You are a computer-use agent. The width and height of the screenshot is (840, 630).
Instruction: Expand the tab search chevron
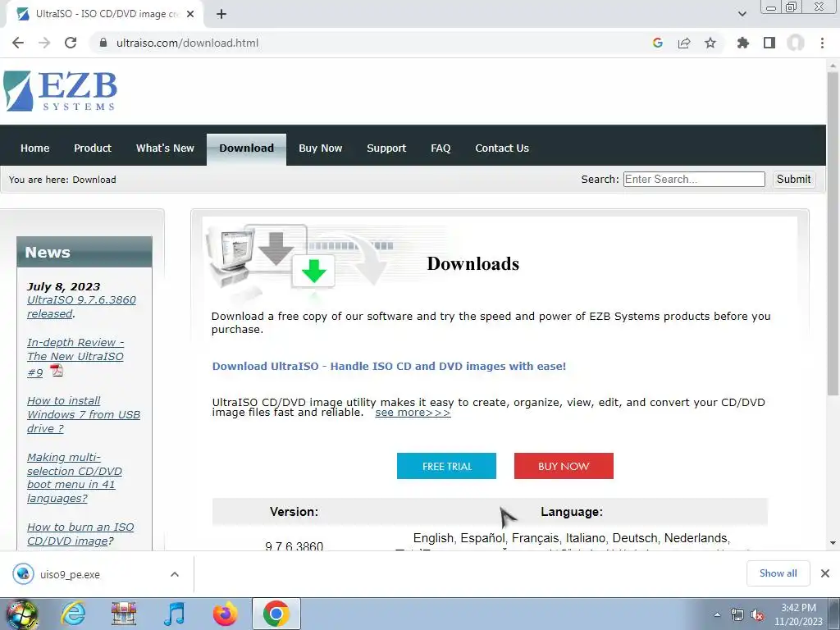(x=742, y=14)
